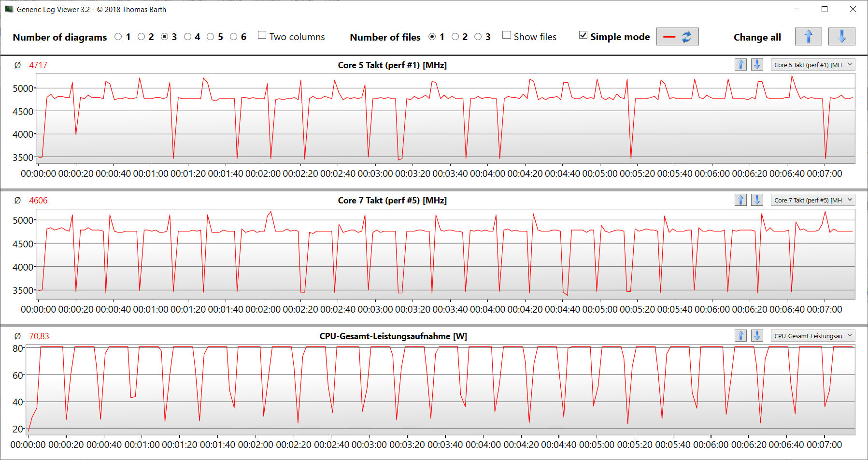868x460 pixels.
Task: Select 3 for Number of files
Action: 478,37
